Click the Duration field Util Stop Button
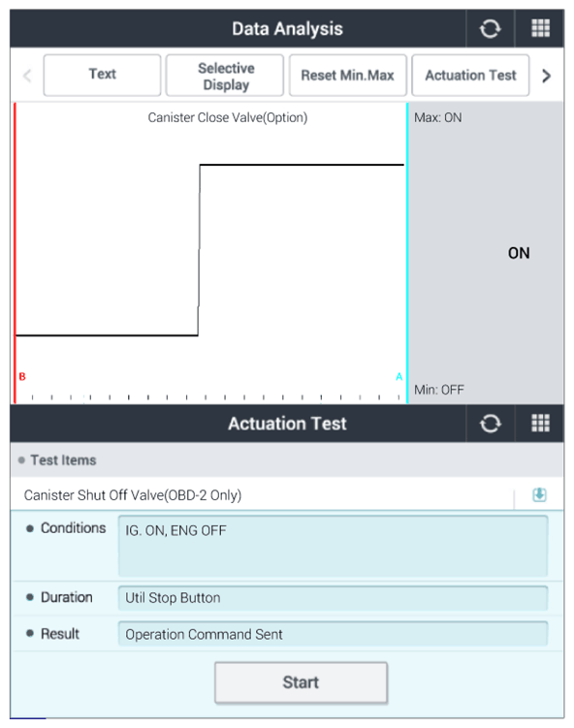The width and height of the screenshot is (574, 728). click(x=333, y=598)
